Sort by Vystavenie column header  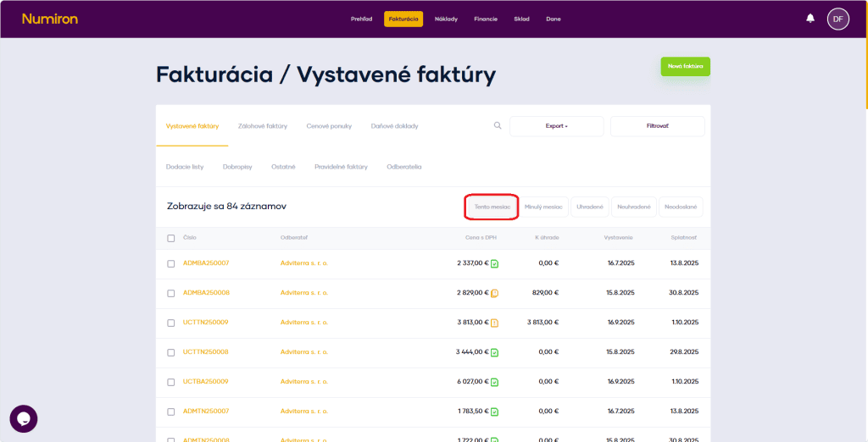(x=618, y=238)
